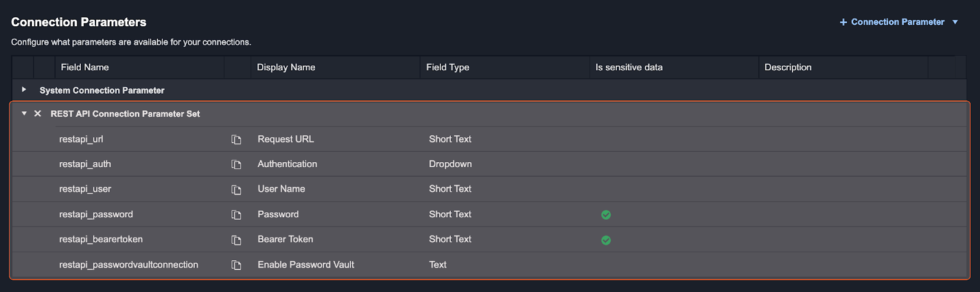
Task: Copy the restapi_auth field name
Action: 236,165
